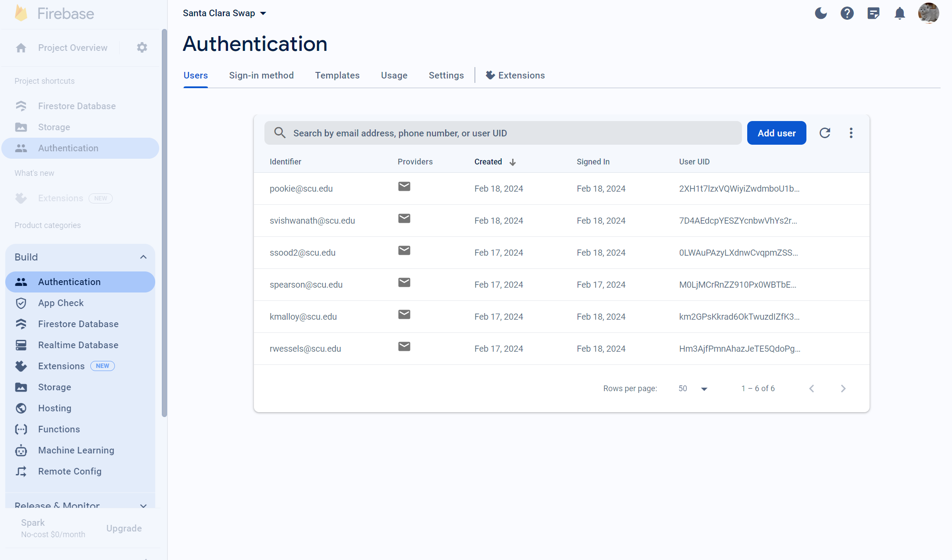The height and width of the screenshot is (560, 952).
Task: Open the Templates tab
Action: point(337,75)
